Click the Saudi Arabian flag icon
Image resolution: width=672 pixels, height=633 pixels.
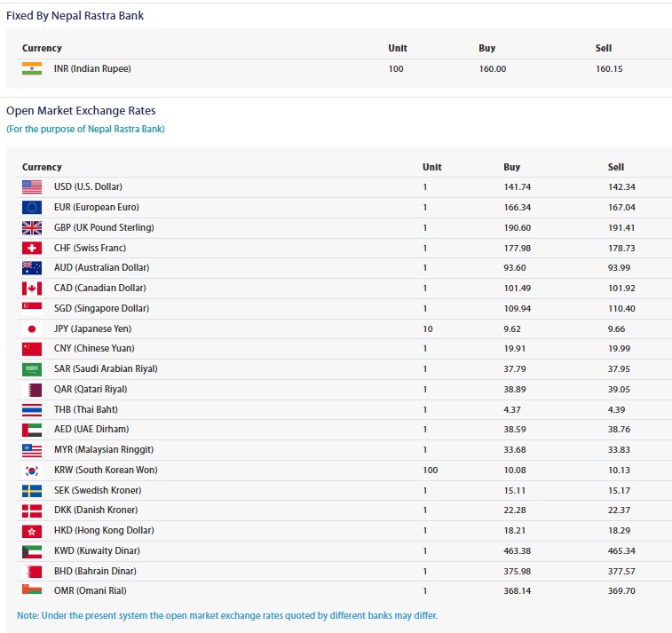point(32,369)
